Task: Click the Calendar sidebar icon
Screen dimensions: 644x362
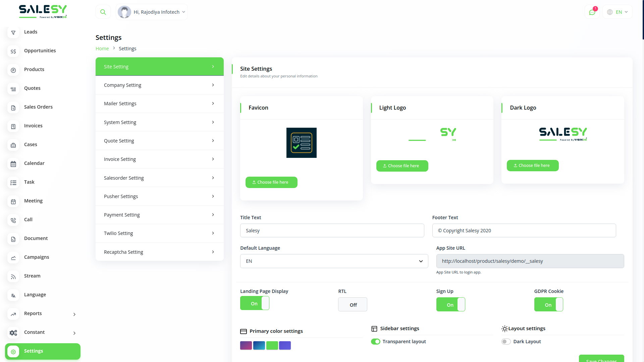Action: 13,164
